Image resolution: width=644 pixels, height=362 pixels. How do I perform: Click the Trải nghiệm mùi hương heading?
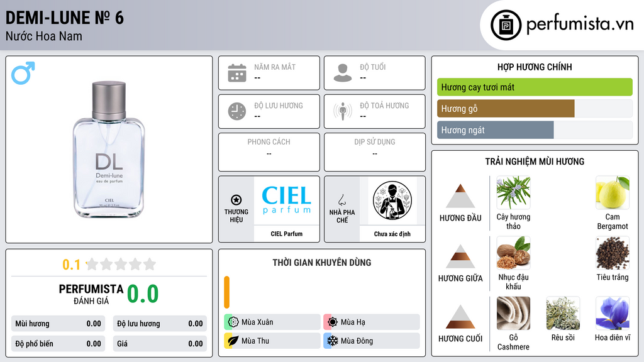pyautogui.click(x=535, y=162)
